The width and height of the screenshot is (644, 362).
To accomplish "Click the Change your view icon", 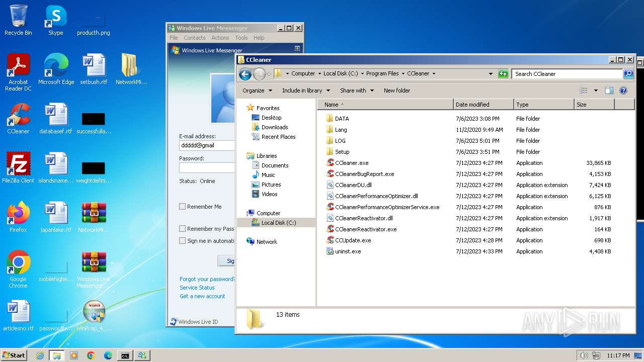I will (584, 90).
